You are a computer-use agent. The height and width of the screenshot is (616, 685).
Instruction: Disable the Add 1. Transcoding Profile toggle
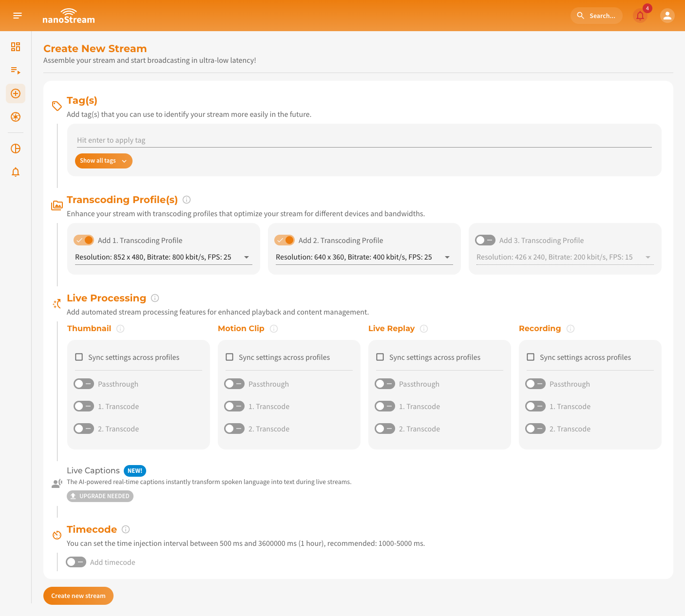[x=84, y=240]
